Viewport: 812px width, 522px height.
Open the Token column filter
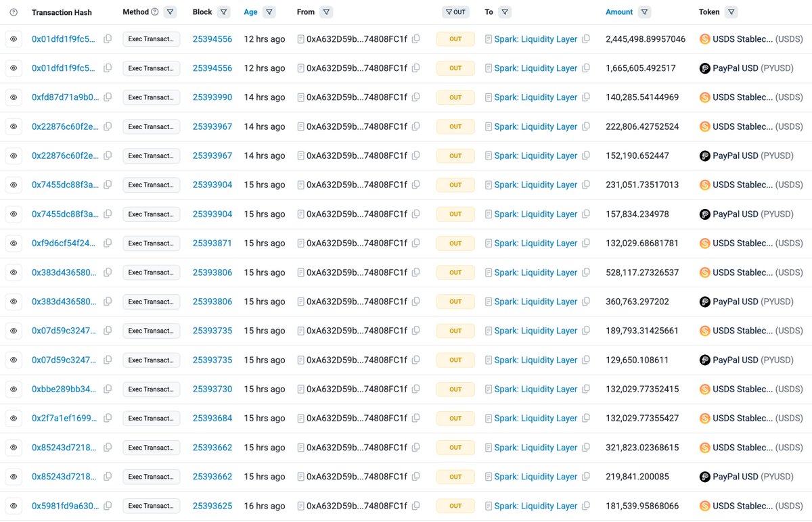coord(731,12)
